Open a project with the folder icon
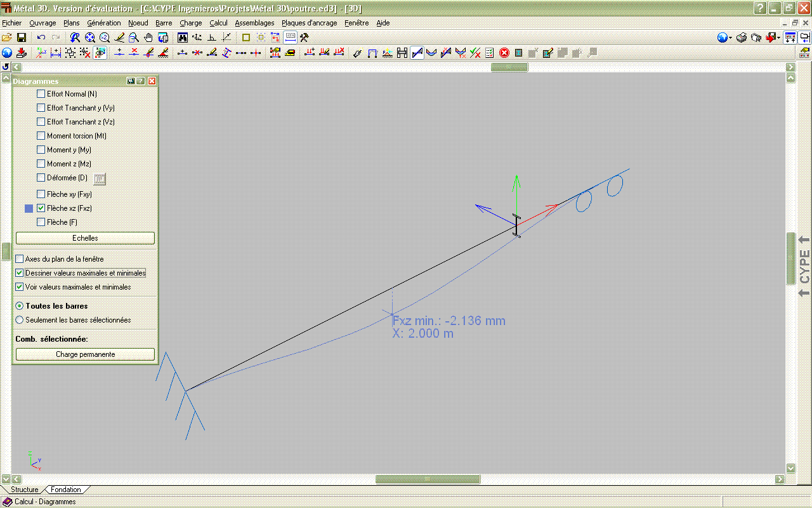The width and height of the screenshot is (812, 508). pos(7,37)
